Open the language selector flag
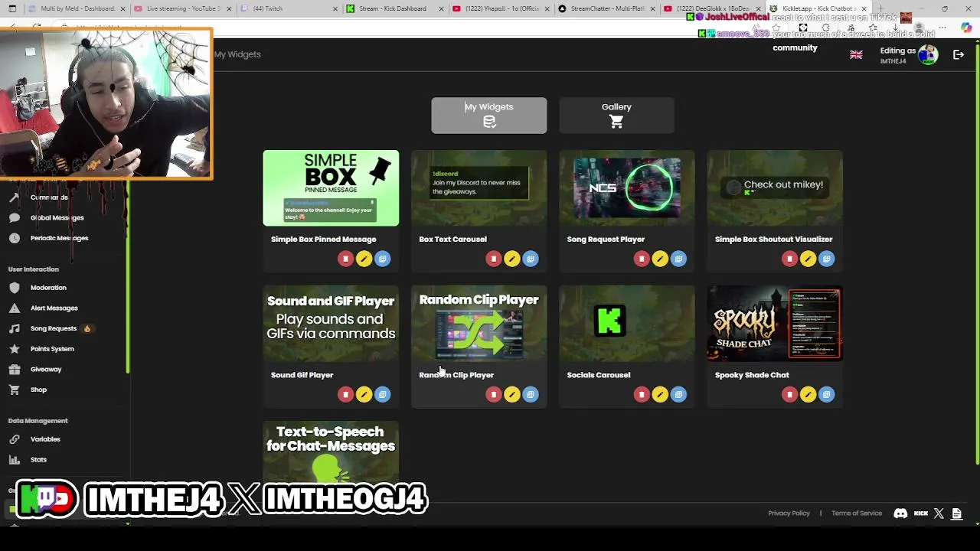The width and height of the screenshot is (980, 551). tap(856, 54)
